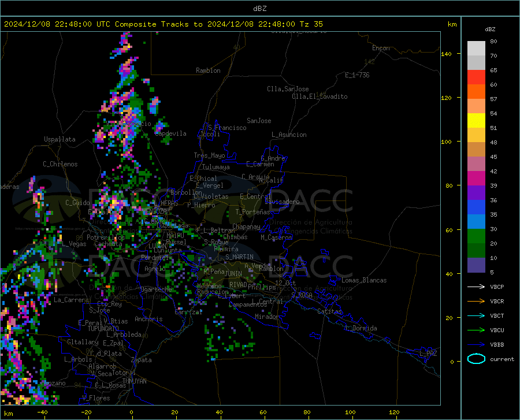Click the timestamp Composite Tracks header text
This screenshot has width=520, height=420.
click(164, 24)
